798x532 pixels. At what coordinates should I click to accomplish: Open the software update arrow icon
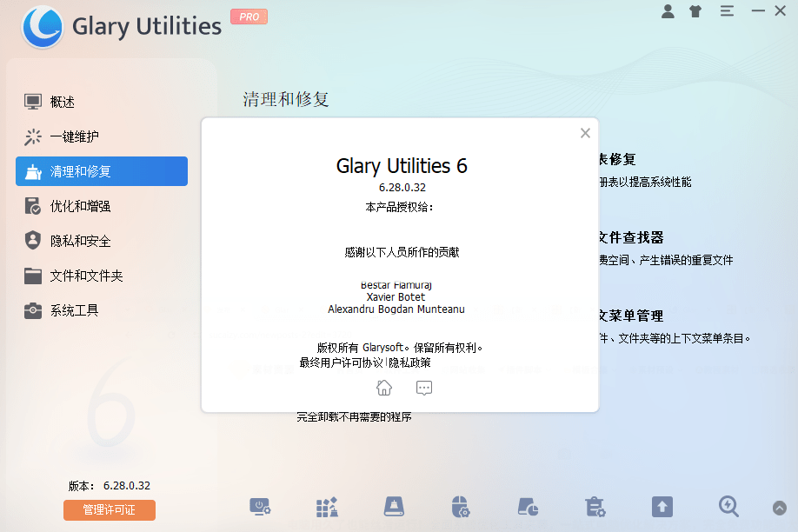click(x=662, y=507)
